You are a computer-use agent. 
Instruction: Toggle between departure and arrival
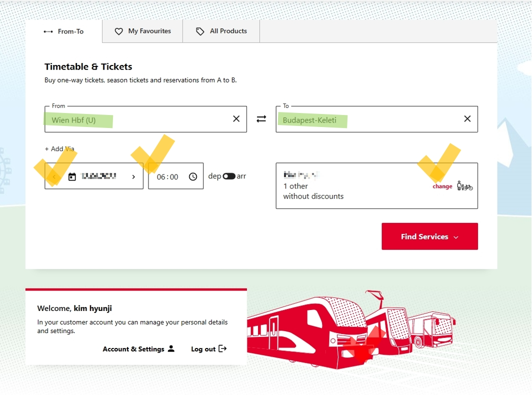click(x=229, y=176)
